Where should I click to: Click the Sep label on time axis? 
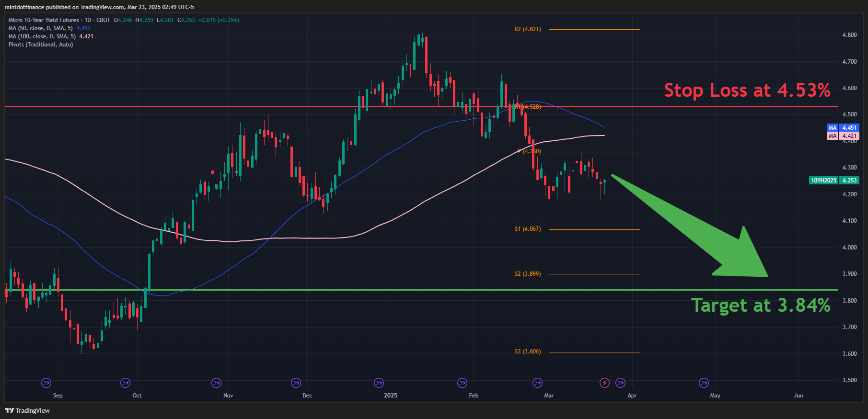(x=58, y=396)
